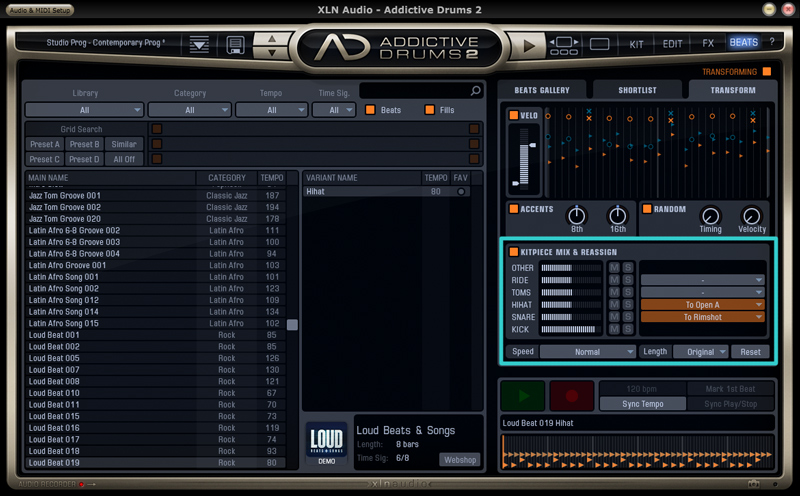Click the save preset disk icon
Image resolution: width=800 pixels, height=496 pixels.
click(235, 45)
